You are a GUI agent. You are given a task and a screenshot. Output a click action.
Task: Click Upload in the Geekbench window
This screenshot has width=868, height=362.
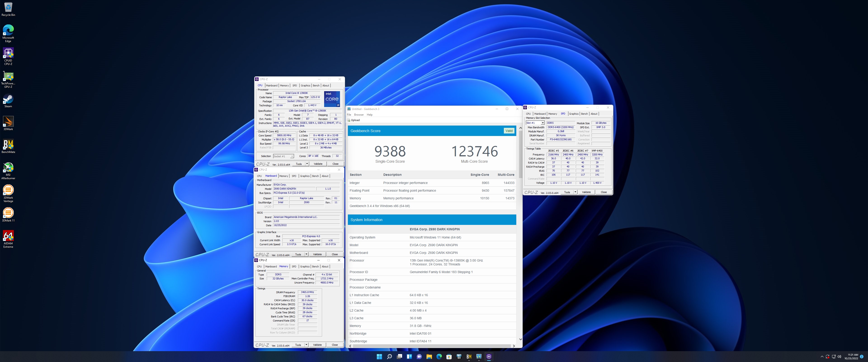[x=354, y=120]
